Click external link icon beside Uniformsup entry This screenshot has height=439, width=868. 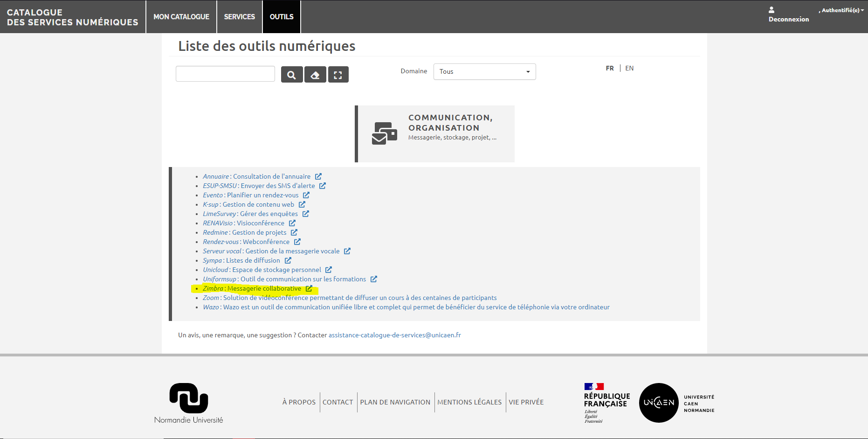[x=373, y=279]
